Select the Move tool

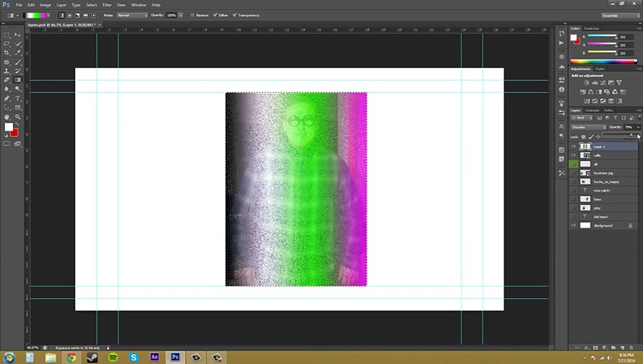coord(18,35)
